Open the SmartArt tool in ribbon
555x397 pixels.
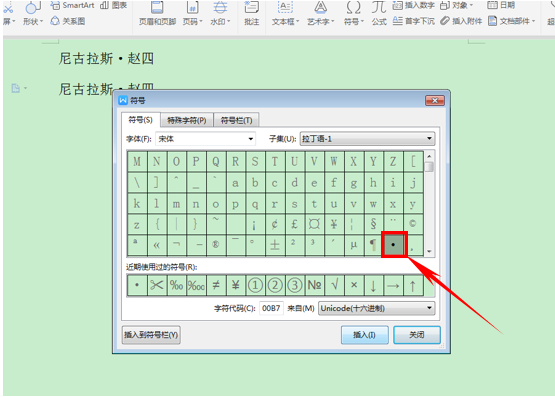pos(73,5)
